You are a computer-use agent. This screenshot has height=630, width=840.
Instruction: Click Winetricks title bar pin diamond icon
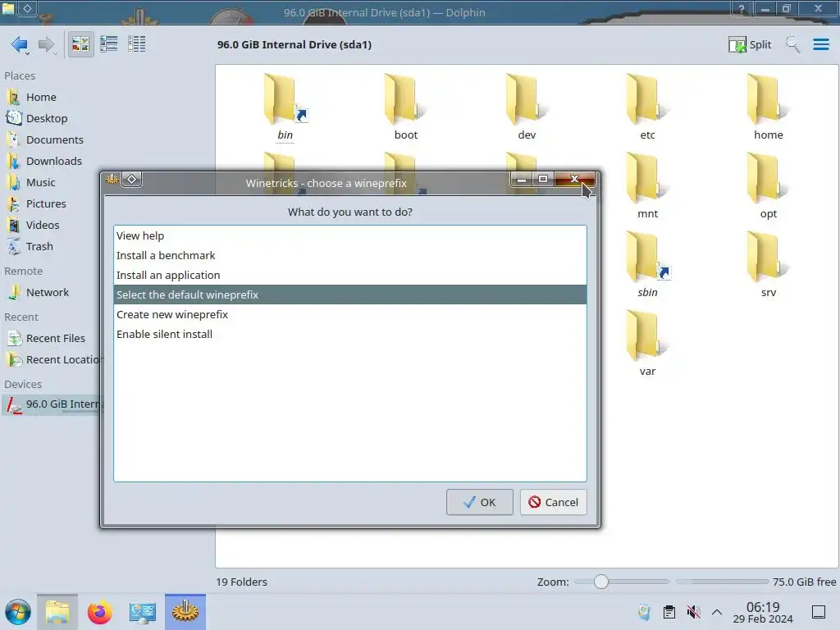coord(132,179)
